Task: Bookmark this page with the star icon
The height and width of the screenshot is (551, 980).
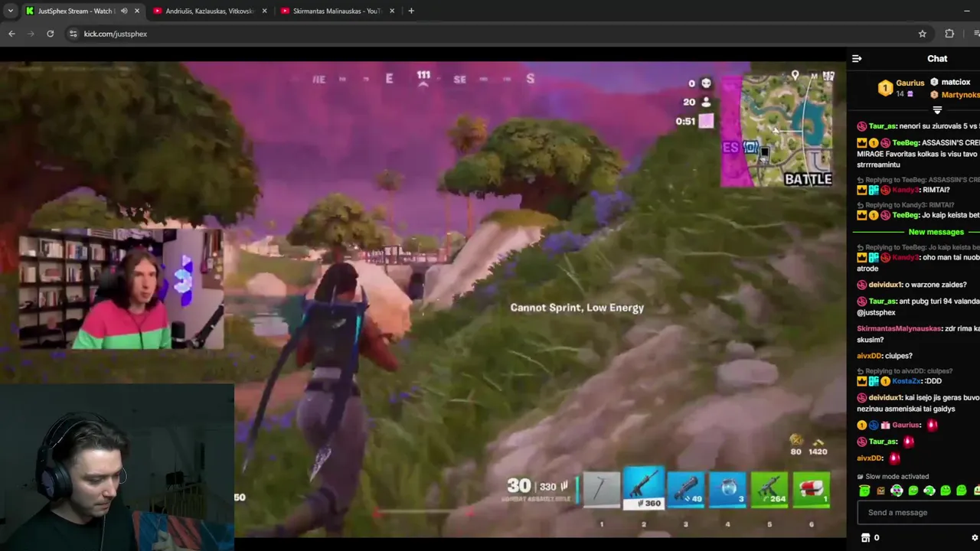Action: [x=923, y=34]
